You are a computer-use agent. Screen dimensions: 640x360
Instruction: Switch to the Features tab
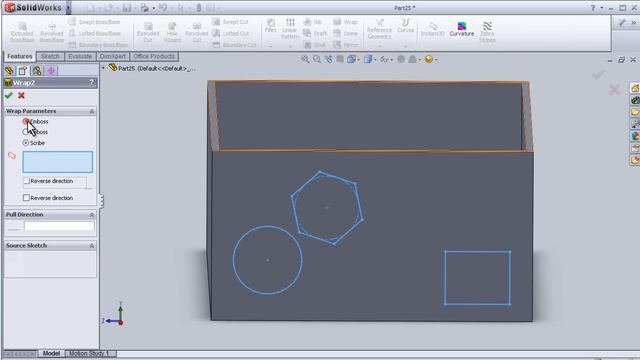[20, 57]
